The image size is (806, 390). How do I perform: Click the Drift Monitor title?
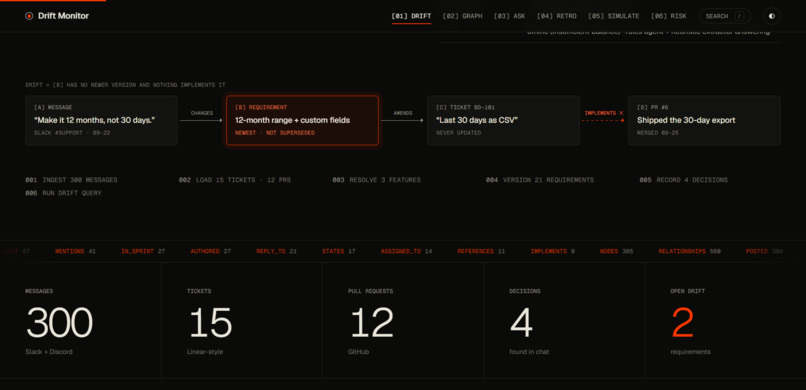tap(63, 16)
